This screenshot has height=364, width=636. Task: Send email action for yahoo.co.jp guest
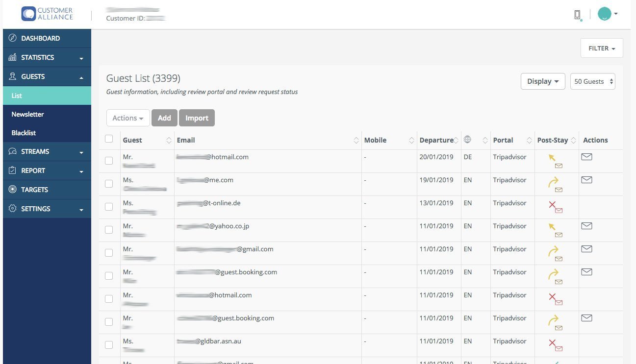[586, 226]
